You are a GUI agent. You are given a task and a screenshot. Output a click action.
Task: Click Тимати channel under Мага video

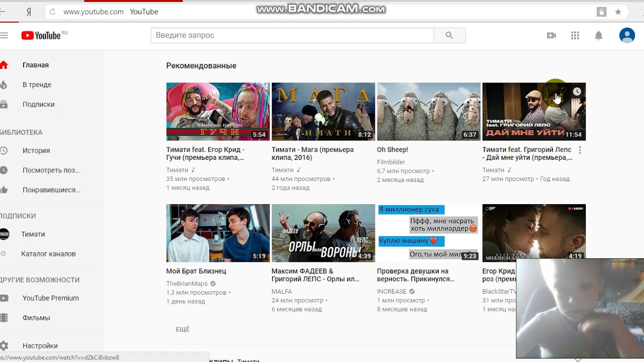(282, 170)
